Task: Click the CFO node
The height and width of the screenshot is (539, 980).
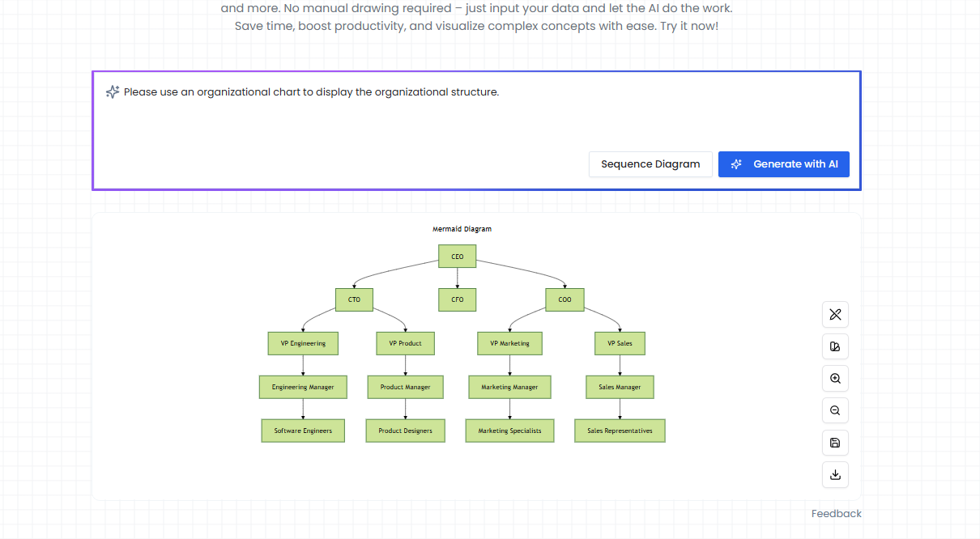Action: pos(457,299)
